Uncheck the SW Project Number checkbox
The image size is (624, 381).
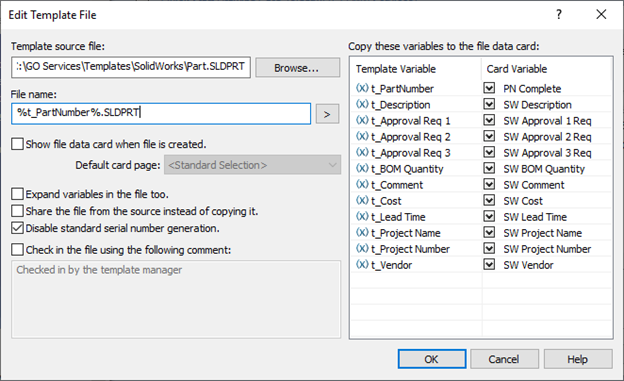click(489, 248)
